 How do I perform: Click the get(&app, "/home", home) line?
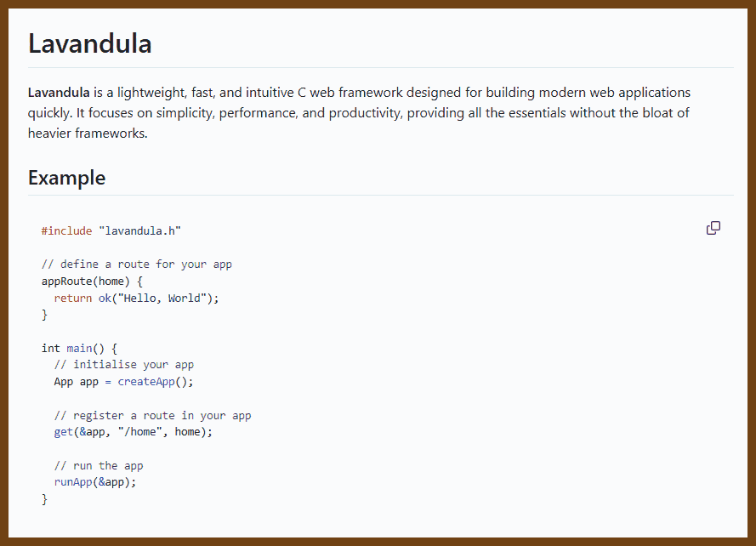tap(134, 432)
